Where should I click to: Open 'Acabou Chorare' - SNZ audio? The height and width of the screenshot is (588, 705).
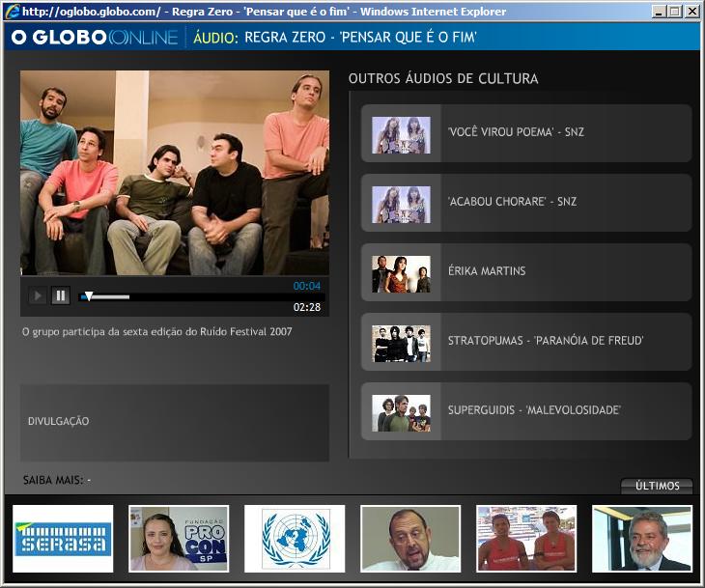click(526, 203)
